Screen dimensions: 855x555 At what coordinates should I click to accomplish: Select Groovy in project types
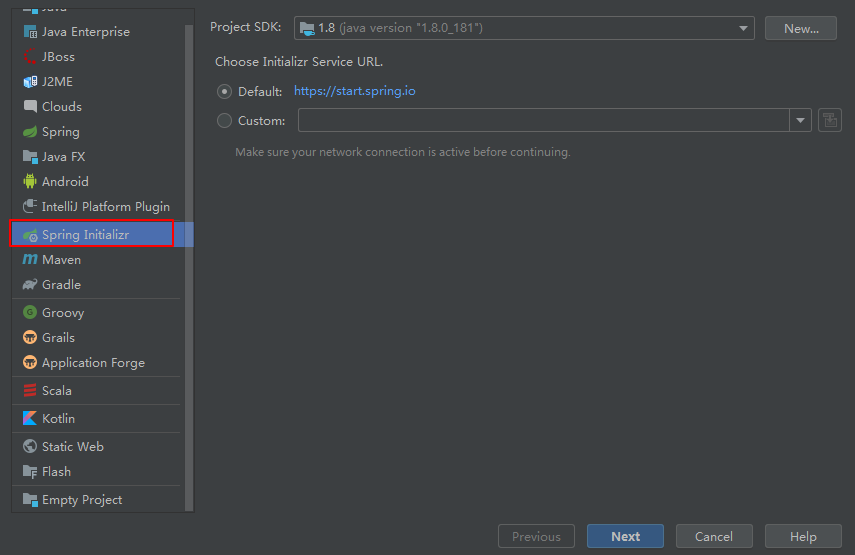pos(98,312)
